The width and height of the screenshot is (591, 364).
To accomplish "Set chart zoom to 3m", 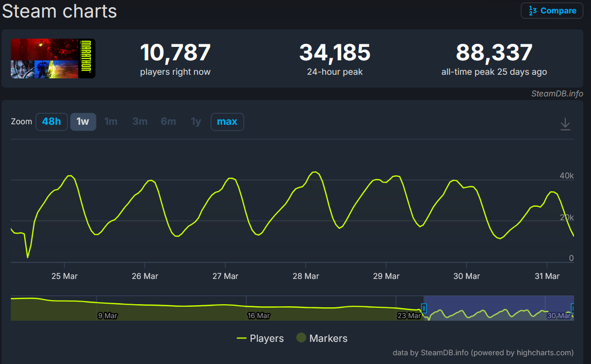I will [x=140, y=122].
